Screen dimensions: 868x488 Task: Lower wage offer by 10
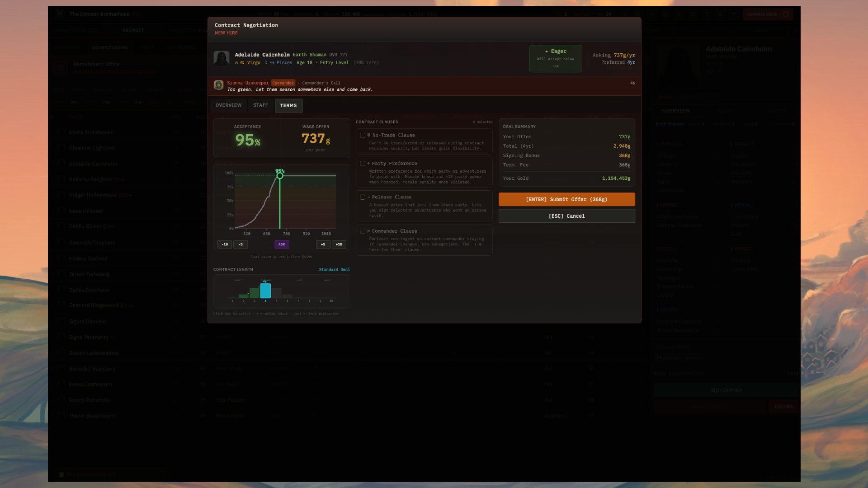(225, 244)
